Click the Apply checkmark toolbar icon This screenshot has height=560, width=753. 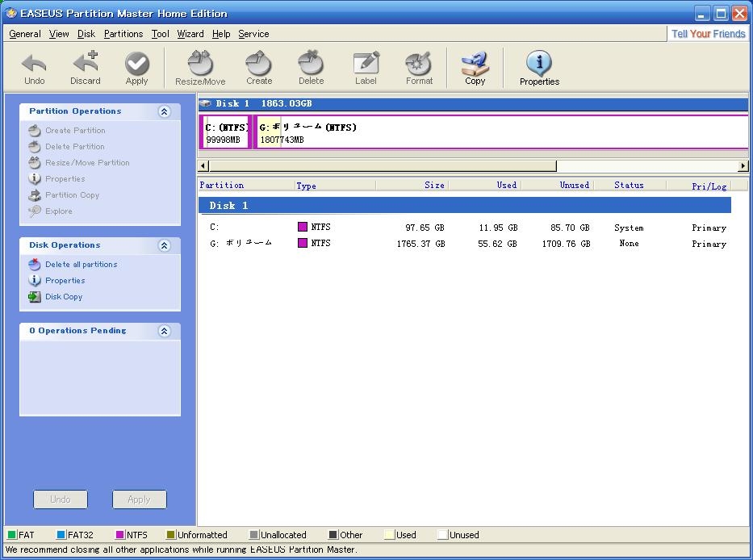(137, 64)
